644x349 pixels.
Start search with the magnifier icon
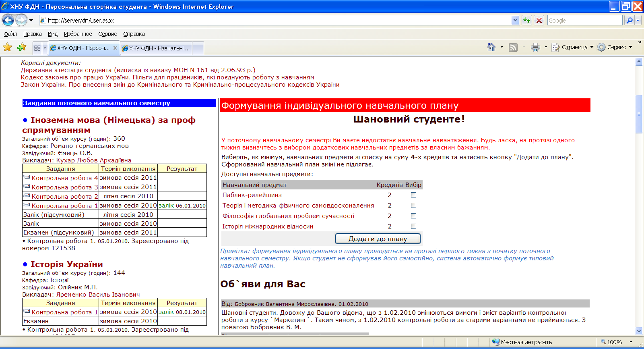(630, 20)
